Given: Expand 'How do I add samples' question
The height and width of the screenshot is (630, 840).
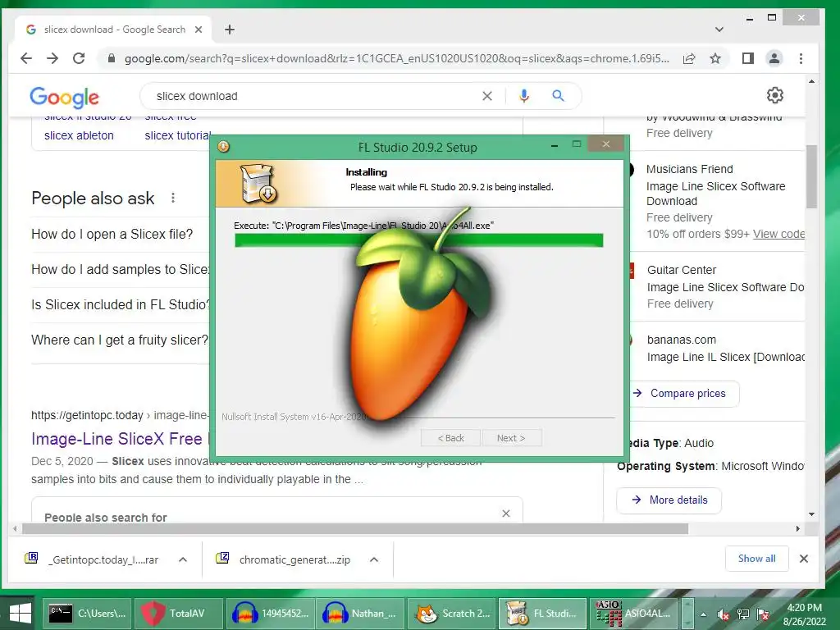Looking at the screenshot, I should 121,269.
